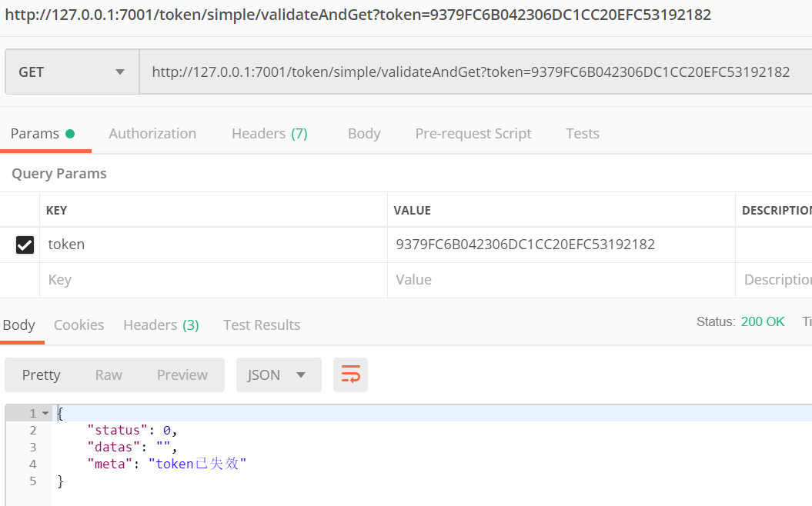Switch to the Body request tab

click(363, 133)
